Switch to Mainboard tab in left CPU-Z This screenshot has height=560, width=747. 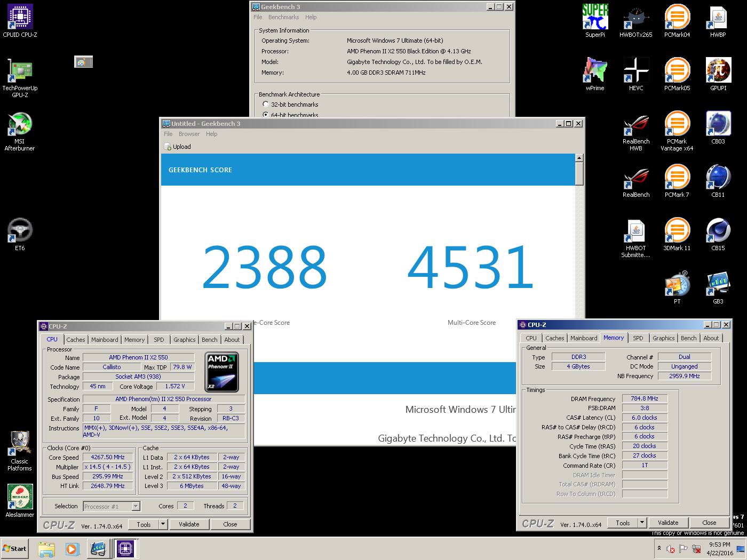[105, 340]
